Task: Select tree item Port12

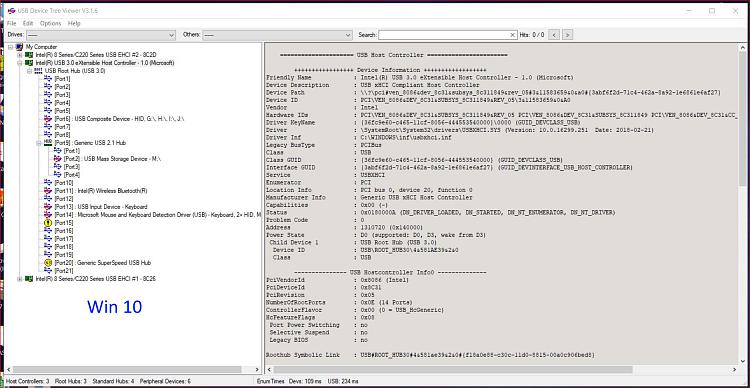Action: pos(64,199)
